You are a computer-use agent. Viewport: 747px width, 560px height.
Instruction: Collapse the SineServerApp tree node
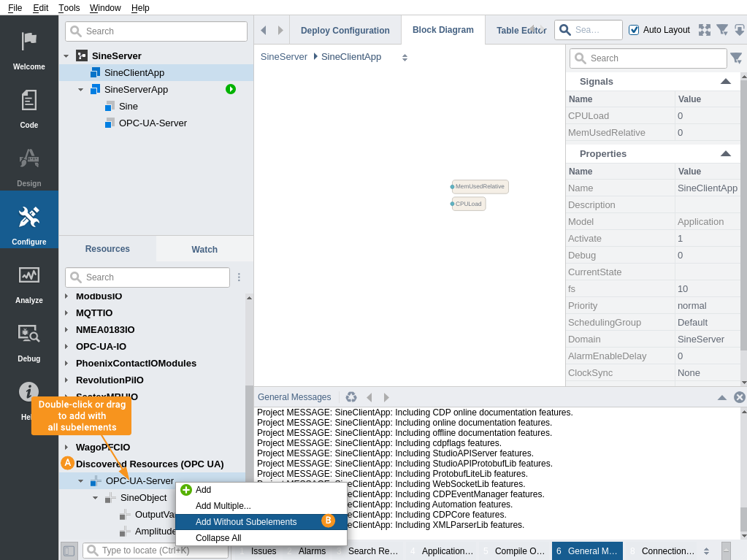point(80,90)
